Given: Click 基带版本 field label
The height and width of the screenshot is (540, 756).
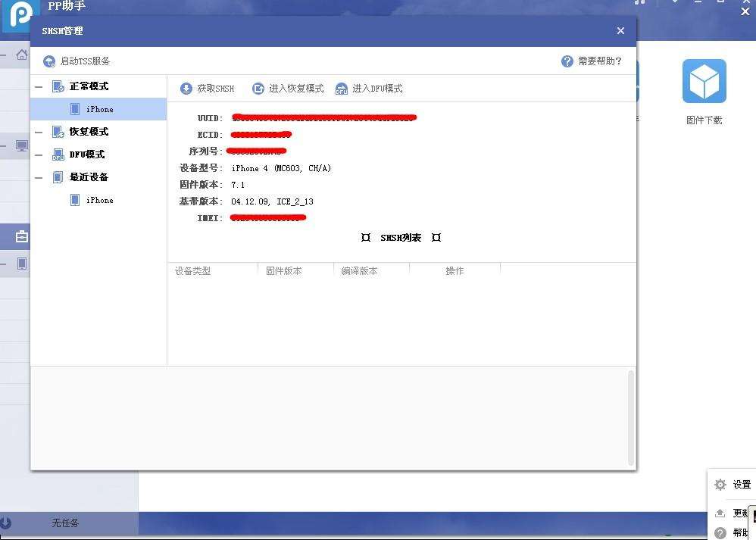Looking at the screenshot, I should point(201,201).
